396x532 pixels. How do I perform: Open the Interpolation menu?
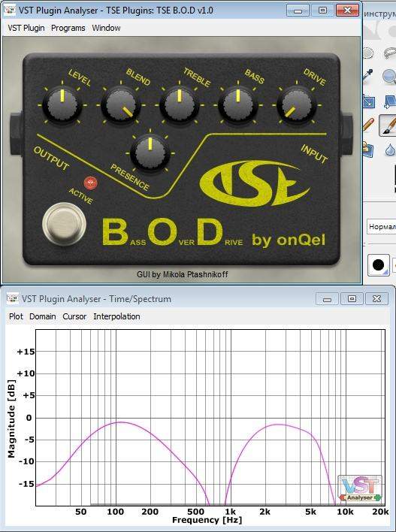click(116, 316)
